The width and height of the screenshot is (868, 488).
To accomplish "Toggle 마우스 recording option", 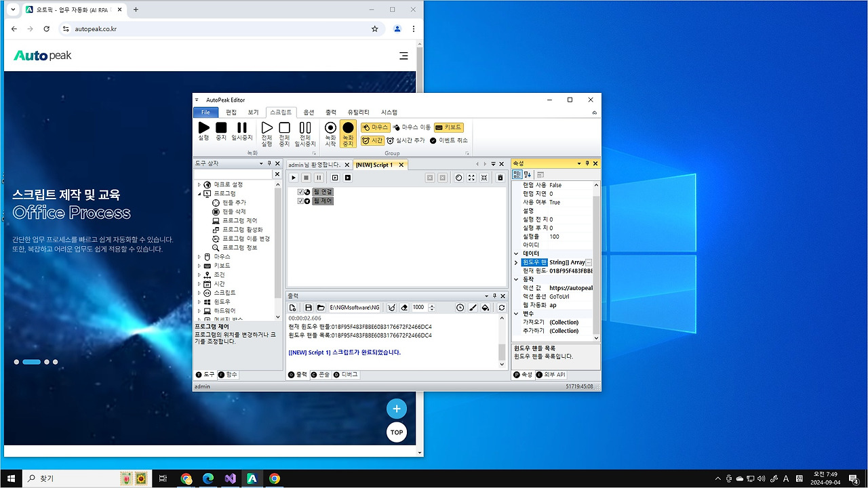I will point(375,127).
